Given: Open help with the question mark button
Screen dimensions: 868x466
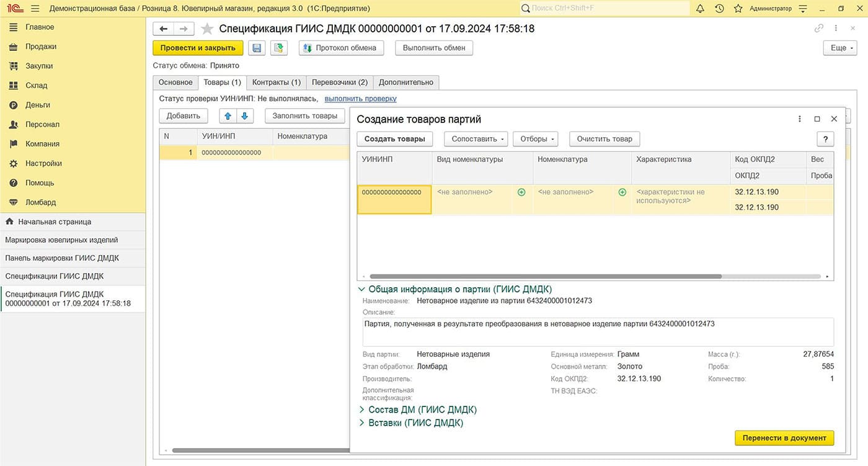Looking at the screenshot, I should click(x=825, y=139).
